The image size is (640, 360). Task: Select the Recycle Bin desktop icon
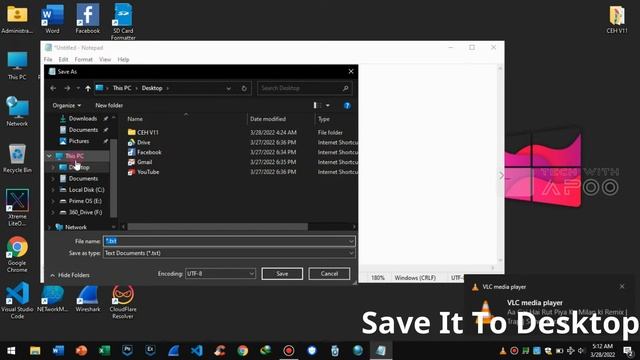pos(17,158)
